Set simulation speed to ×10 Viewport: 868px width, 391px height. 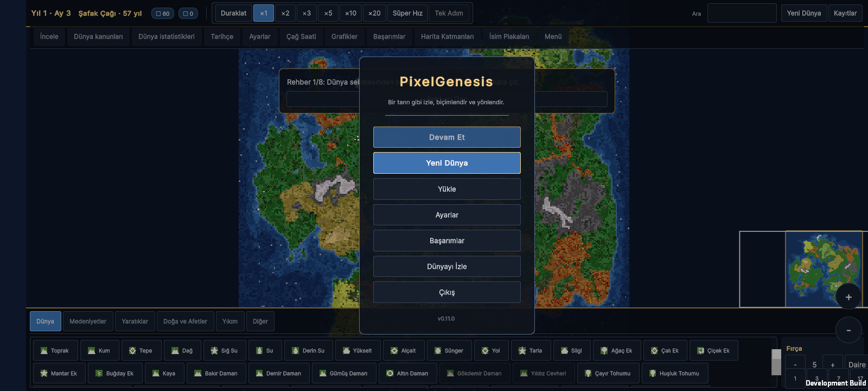point(351,13)
